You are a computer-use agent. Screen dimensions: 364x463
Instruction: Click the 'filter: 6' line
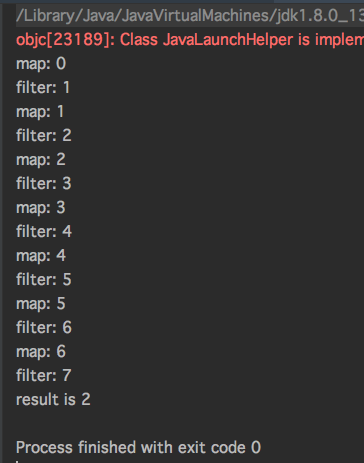click(44, 328)
